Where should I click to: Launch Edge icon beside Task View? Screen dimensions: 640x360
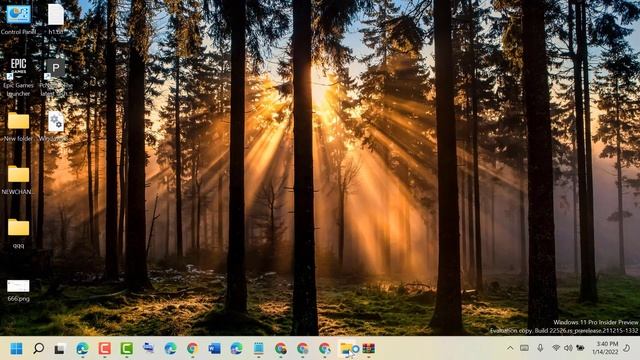point(82,349)
